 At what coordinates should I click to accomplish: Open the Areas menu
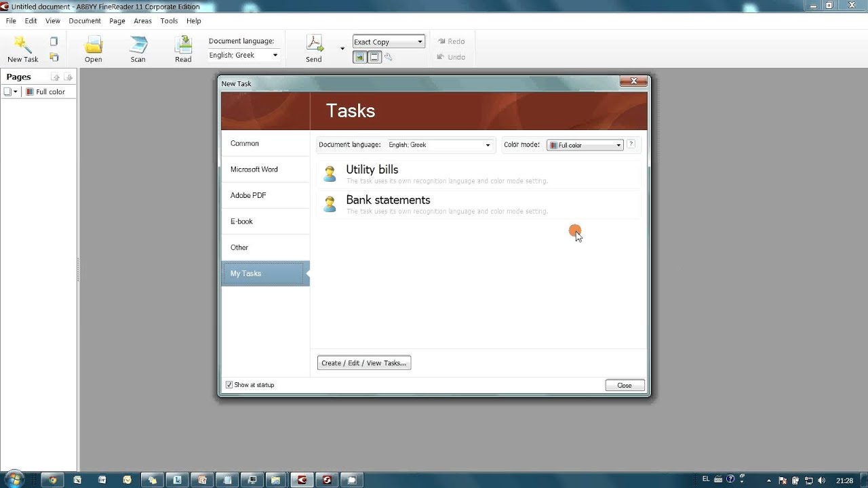point(142,21)
